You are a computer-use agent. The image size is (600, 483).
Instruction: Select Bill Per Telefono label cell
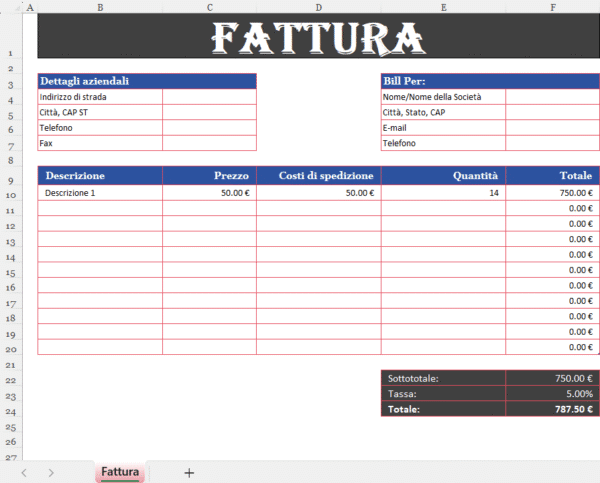tap(443, 143)
